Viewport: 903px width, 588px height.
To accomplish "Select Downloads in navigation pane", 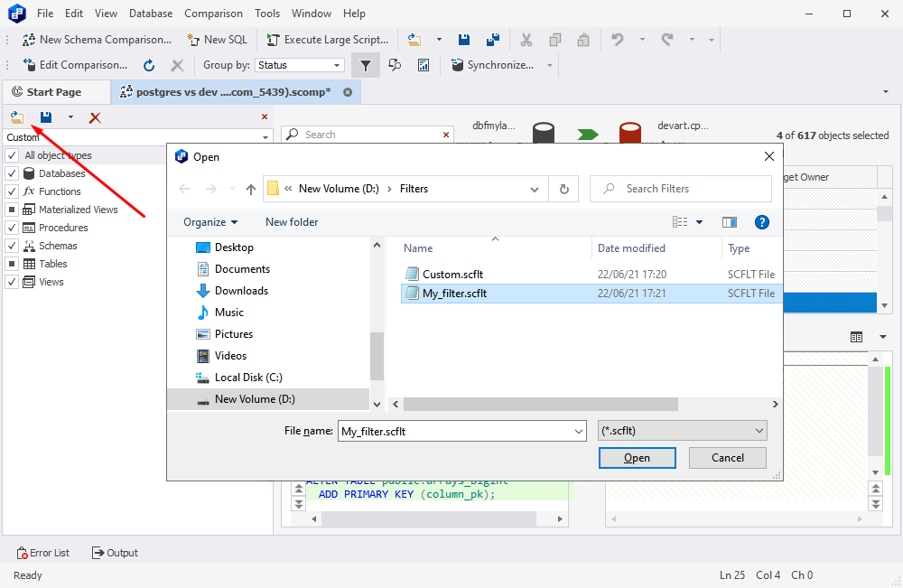I will click(241, 291).
